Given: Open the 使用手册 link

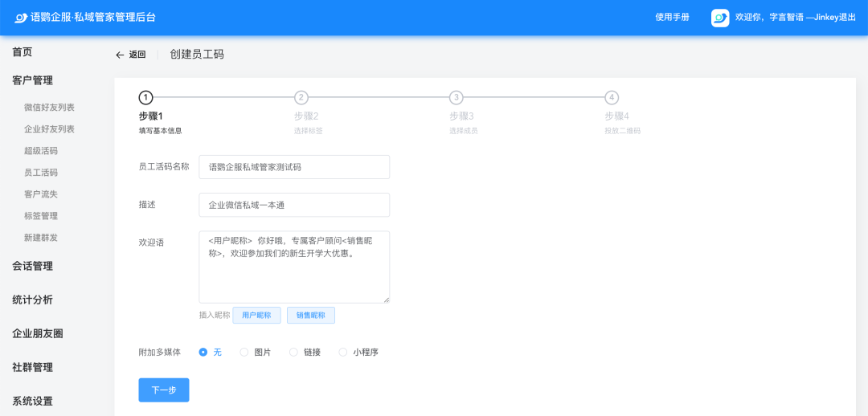Looking at the screenshot, I should click(x=672, y=18).
